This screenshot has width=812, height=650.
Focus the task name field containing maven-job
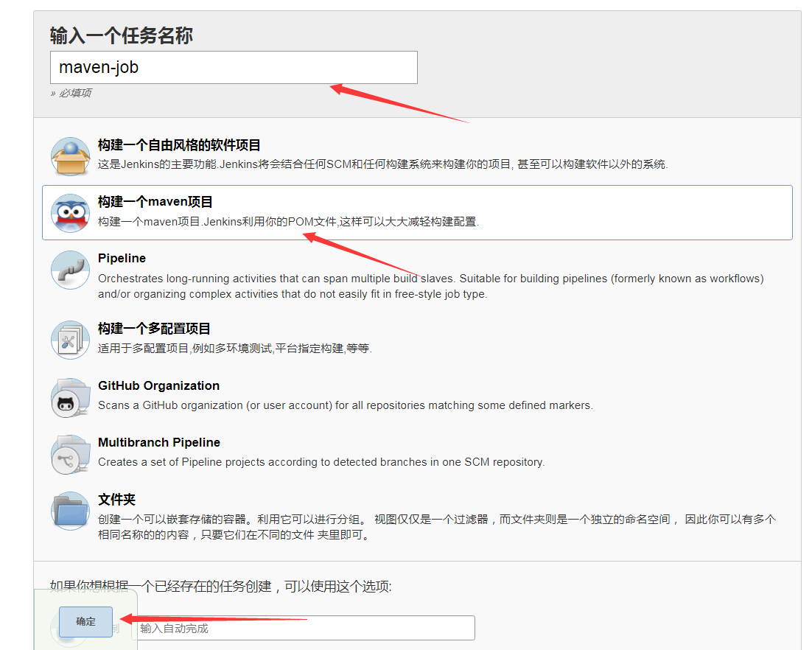click(234, 67)
